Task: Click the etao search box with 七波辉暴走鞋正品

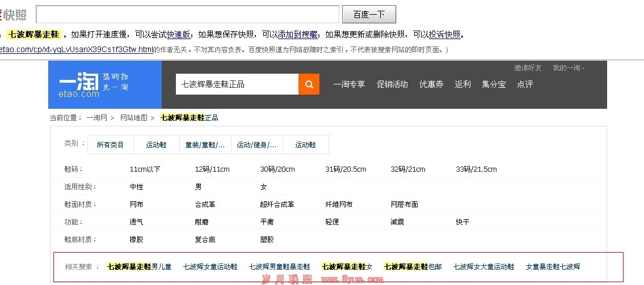Action: pos(237,84)
